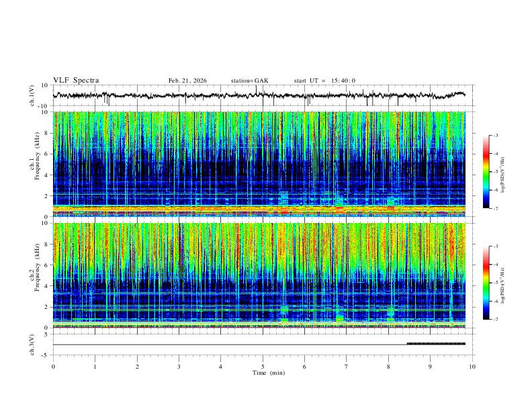Screen dimensions: 532x411
Task: Click the '3' tick on time axis
Action: (179, 367)
